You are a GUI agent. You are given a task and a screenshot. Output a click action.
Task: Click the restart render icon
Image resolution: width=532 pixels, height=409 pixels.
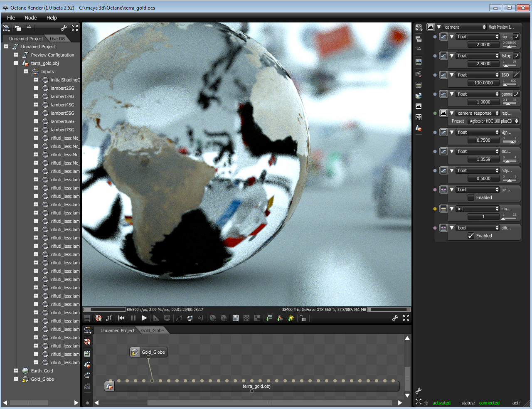99,318
